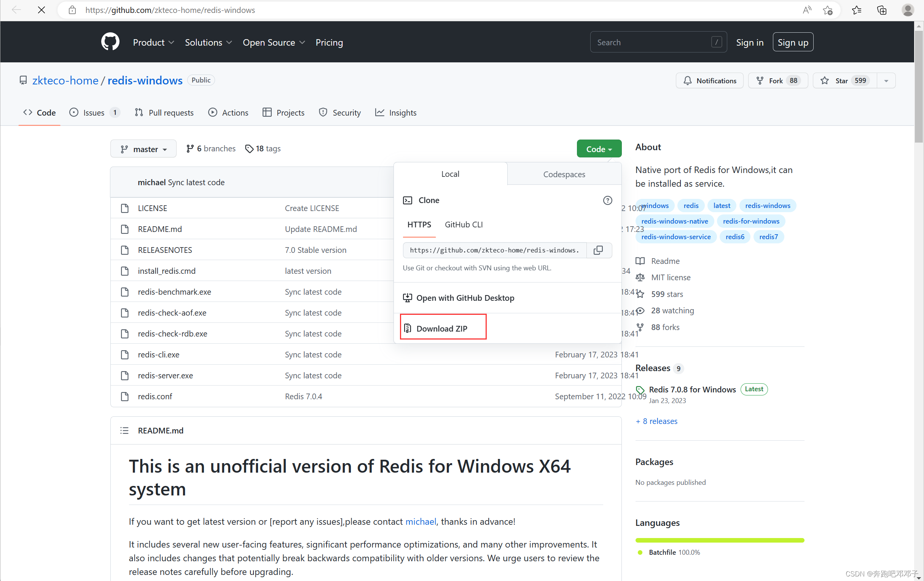Click the redis7 topic tag
The image size is (924, 581).
coord(768,237)
